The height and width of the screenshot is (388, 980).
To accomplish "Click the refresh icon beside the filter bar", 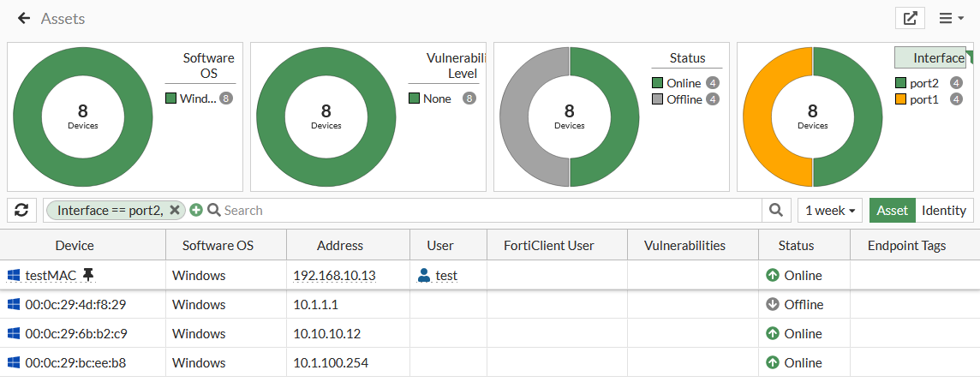I will point(22,210).
